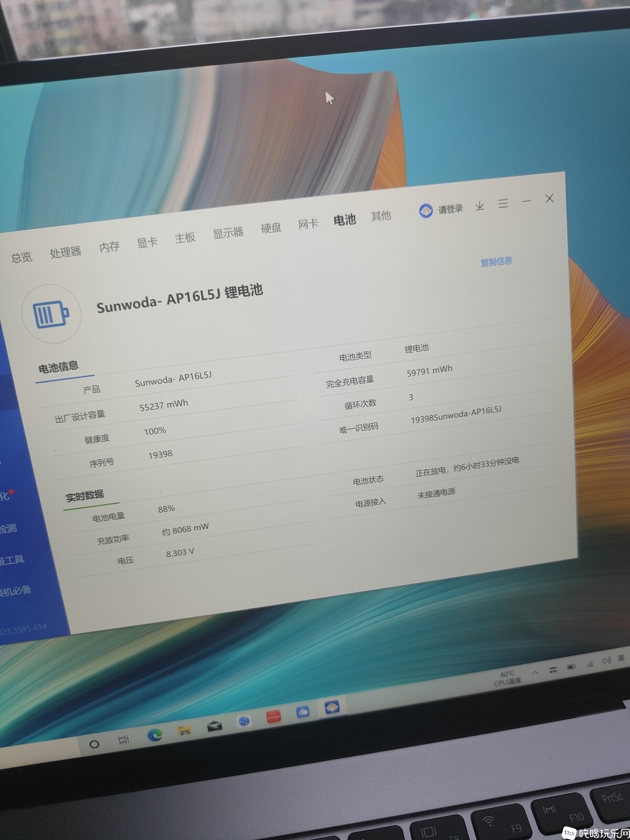This screenshot has width=630, height=840.
Task: Open the Wi-Fi network tray icon
Action: point(589,664)
